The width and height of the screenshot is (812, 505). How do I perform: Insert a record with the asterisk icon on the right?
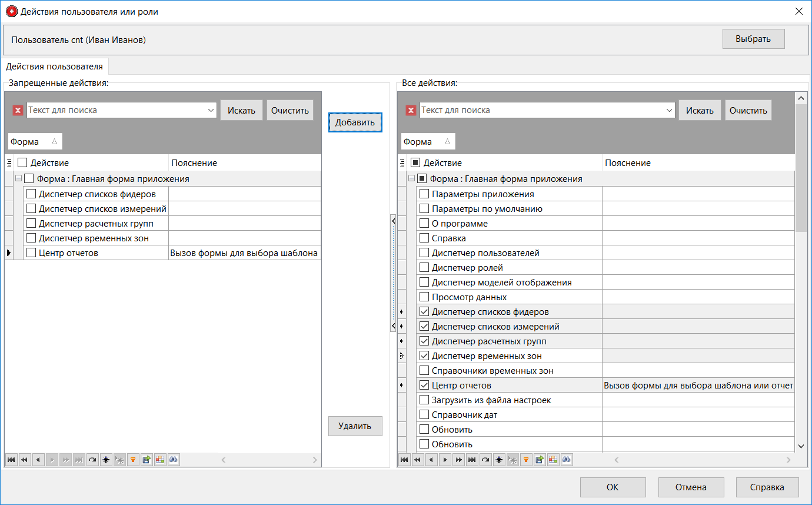pos(499,460)
